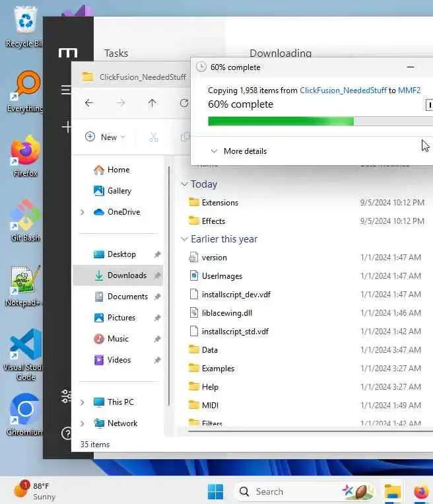Click Downloading heading in background window
Image resolution: width=433 pixels, height=504 pixels.
(281, 54)
